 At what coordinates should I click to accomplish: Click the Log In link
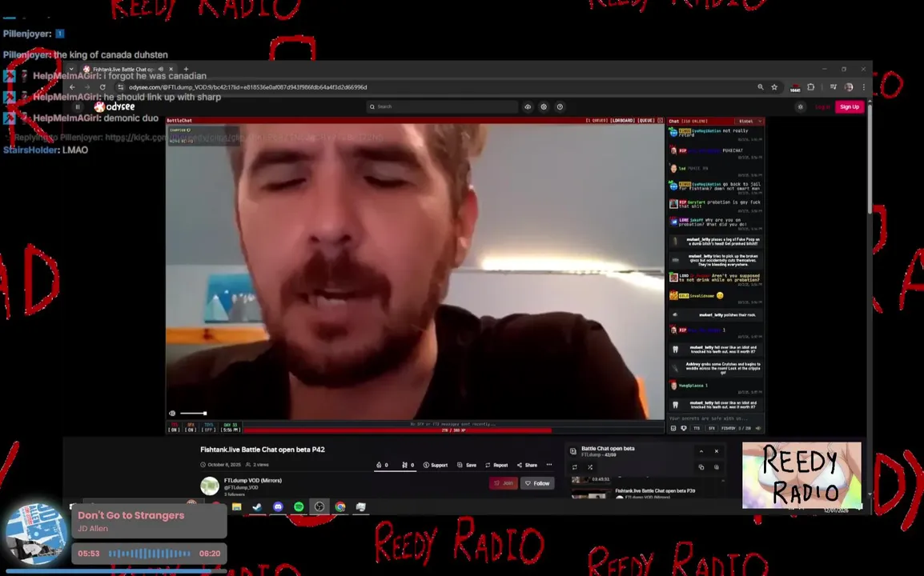click(x=822, y=106)
